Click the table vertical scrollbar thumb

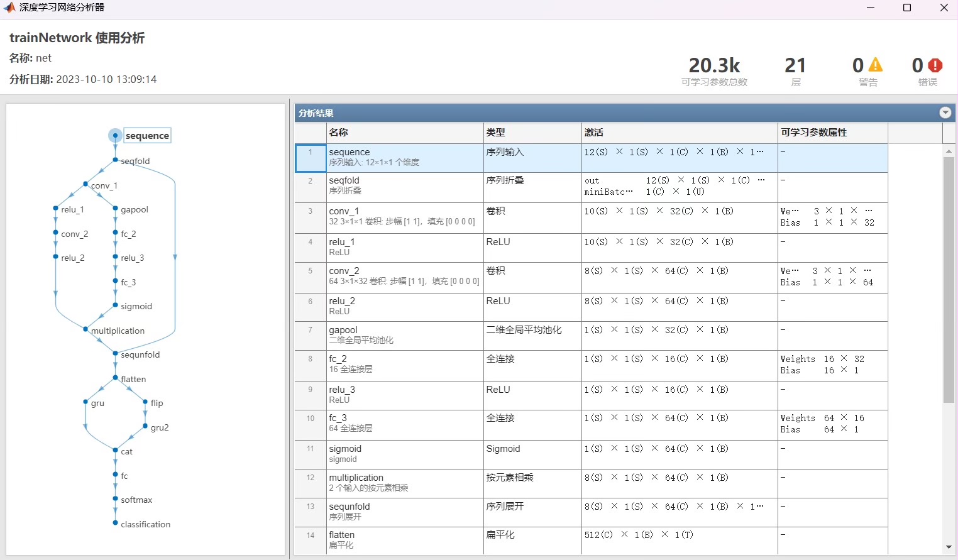(x=949, y=280)
